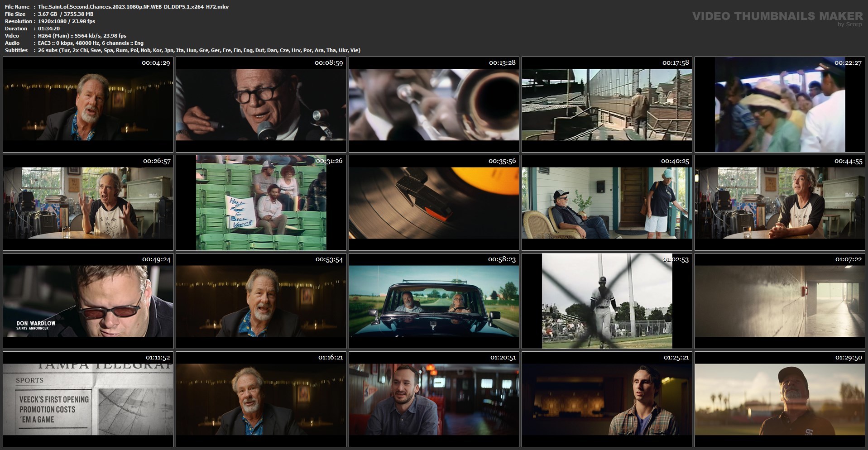Image resolution: width=868 pixels, height=450 pixels.
Task: Click the resolution value 1920x1080
Action: [53, 21]
